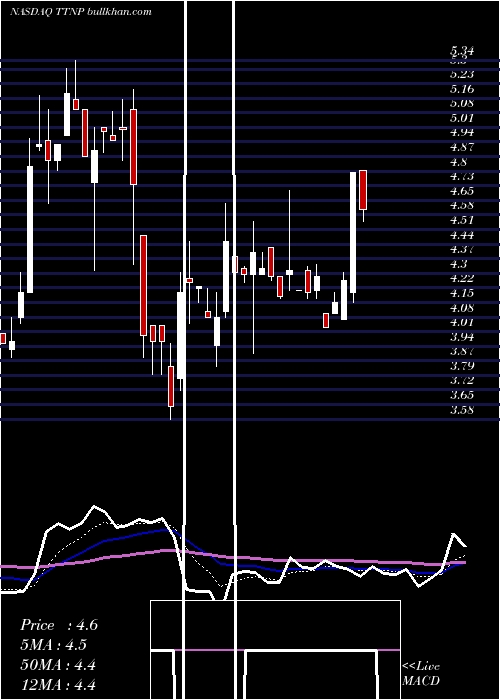Click the 5MA : 4.5 readout
This screenshot has height=700, width=500.
[x=54, y=645]
